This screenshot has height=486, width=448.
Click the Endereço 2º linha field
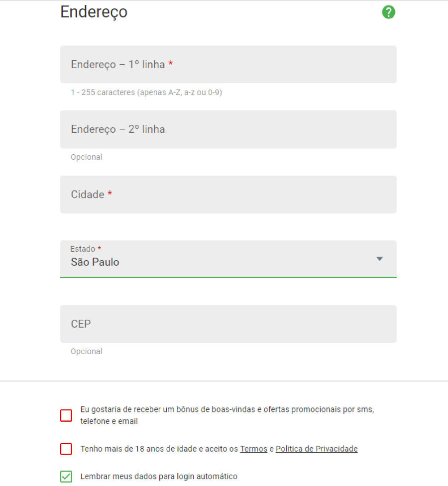(x=228, y=129)
